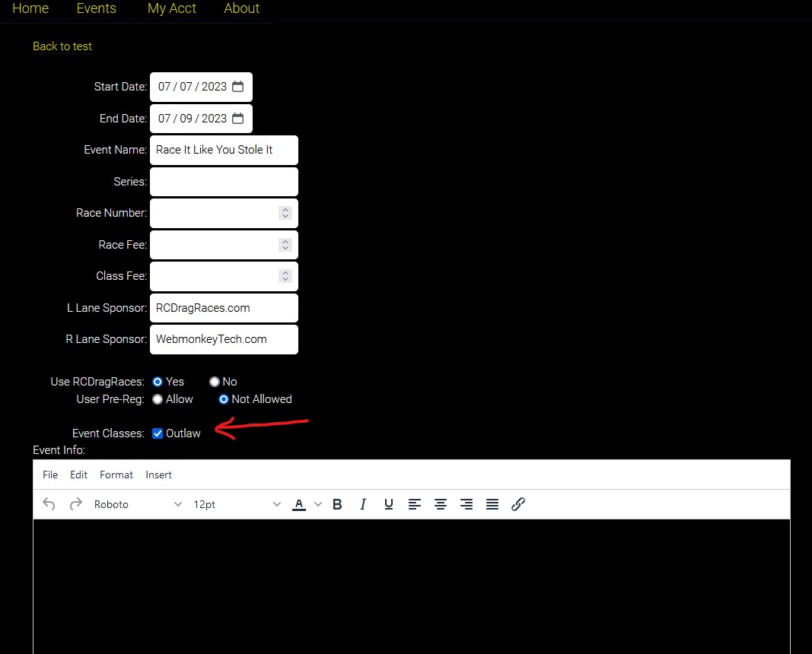The height and width of the screenshot is (654, 812).
Task: Align text to center
Action: [441, 504]
